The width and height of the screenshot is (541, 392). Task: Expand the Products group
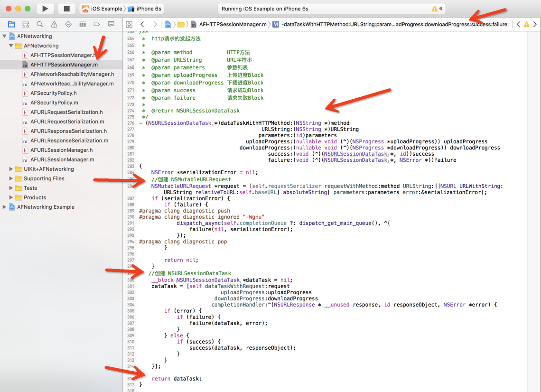11,197
